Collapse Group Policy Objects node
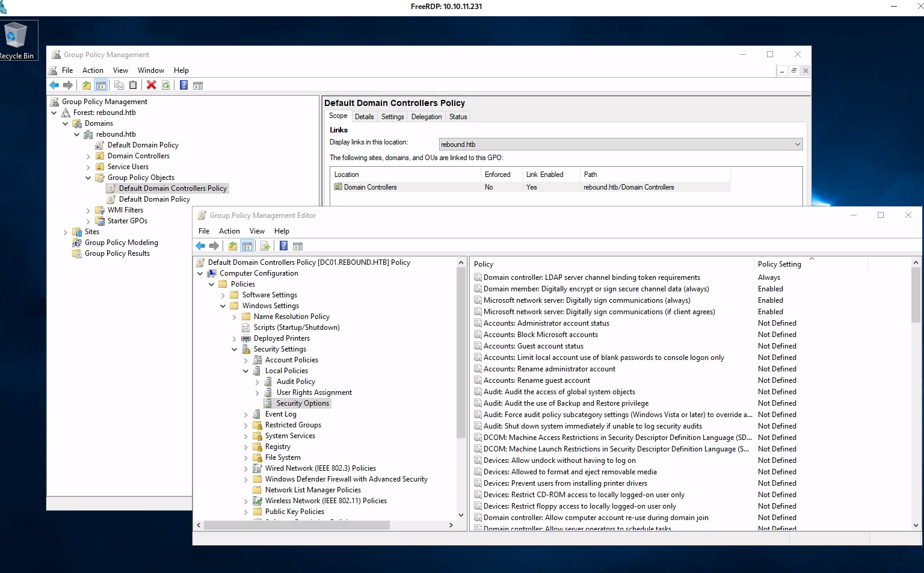 88,178
